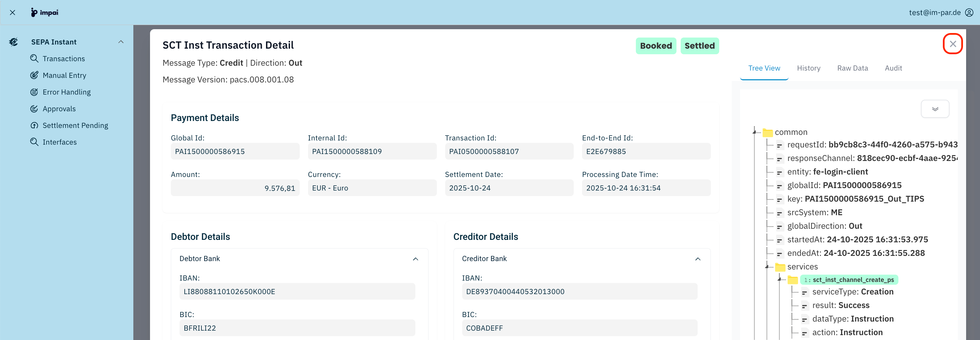Switch to the History tab
The height and width of the screenshot is (340, 980).
coord(808,68)
